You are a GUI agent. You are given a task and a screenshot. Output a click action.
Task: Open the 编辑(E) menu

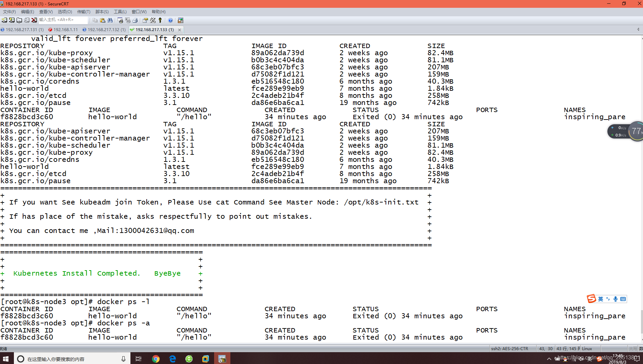click(27, 12)
